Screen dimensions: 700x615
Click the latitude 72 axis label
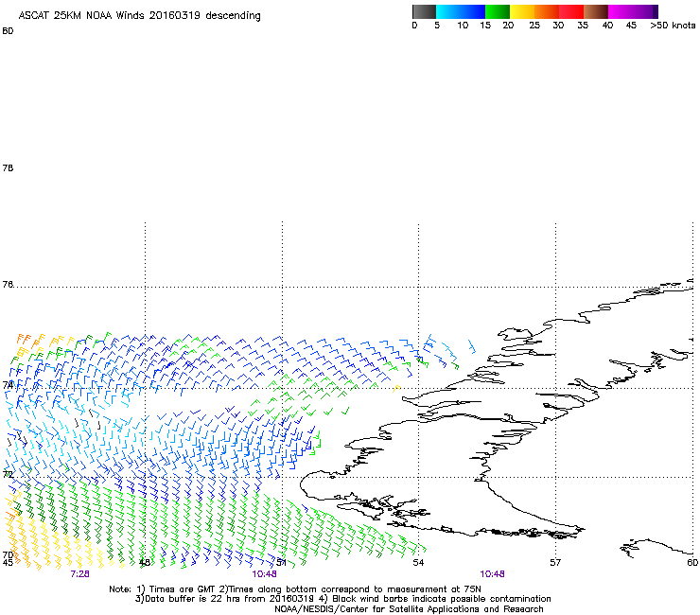[x=8, y=474]
